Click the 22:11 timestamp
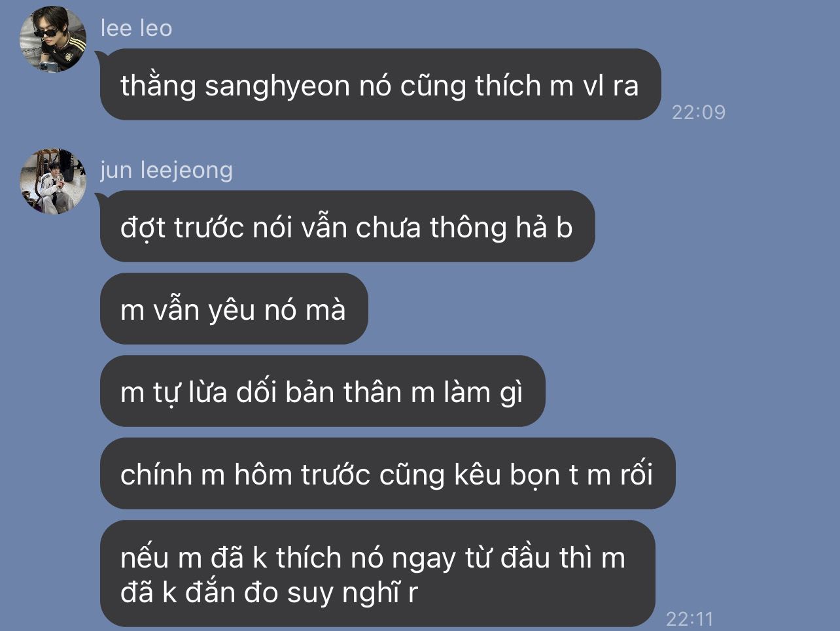This screenshot has width=840, height=631. click(x=690, y=618)
